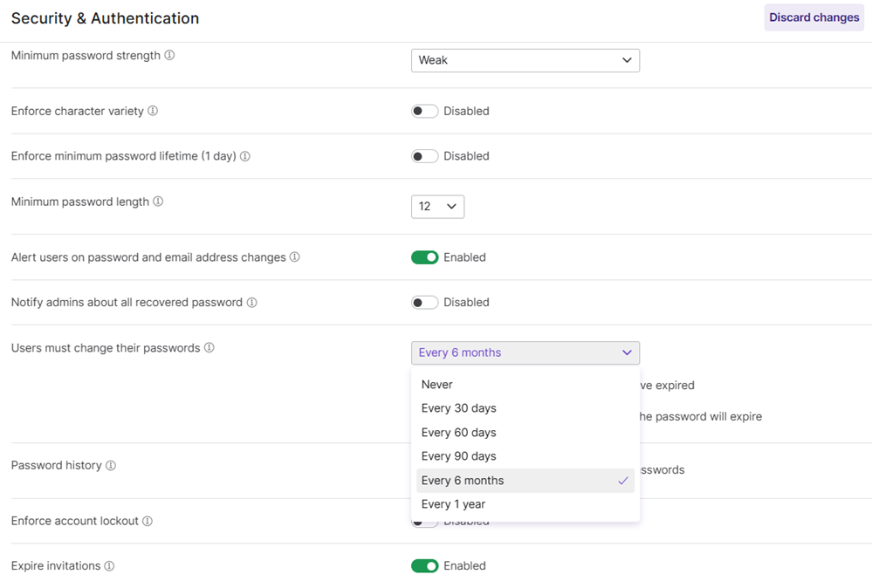The width and height of the screenshot is (872, 588).
Task: Choose Every 30 days option
Action: click(x=525, y=408)
